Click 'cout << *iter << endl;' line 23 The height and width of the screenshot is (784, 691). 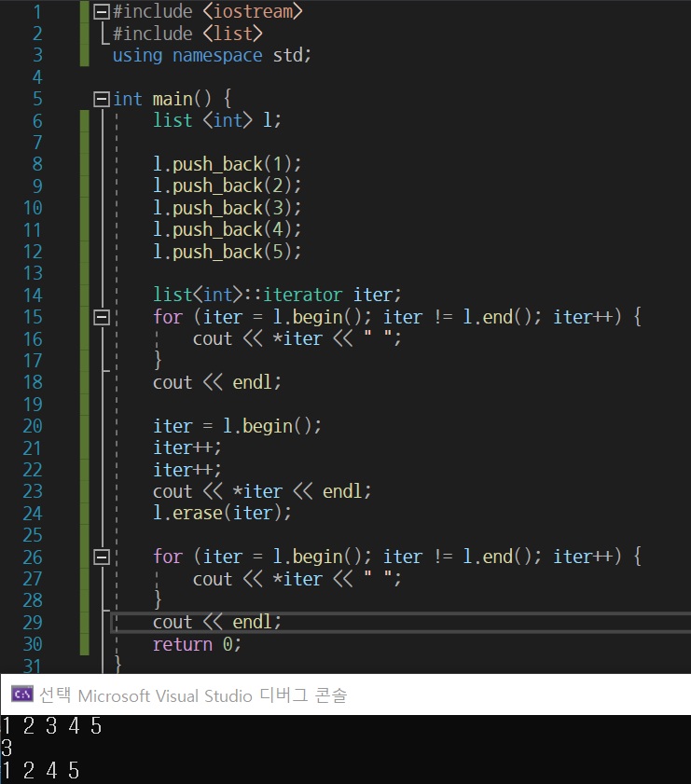click(x=262, y=491)
